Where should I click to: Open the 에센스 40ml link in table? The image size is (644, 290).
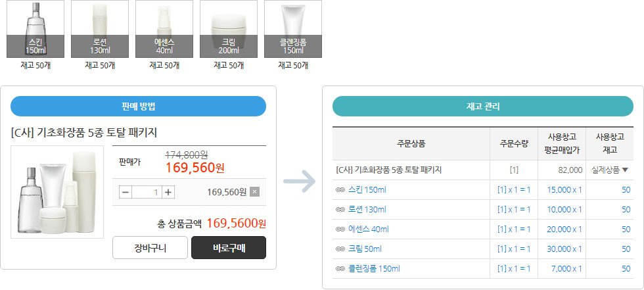point(369,230)
